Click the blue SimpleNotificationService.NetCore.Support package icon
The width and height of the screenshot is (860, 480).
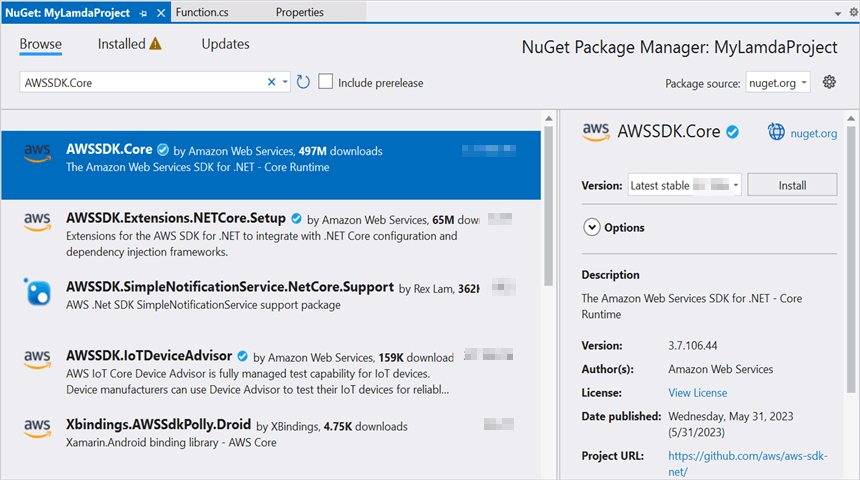(x=38, y=292)
